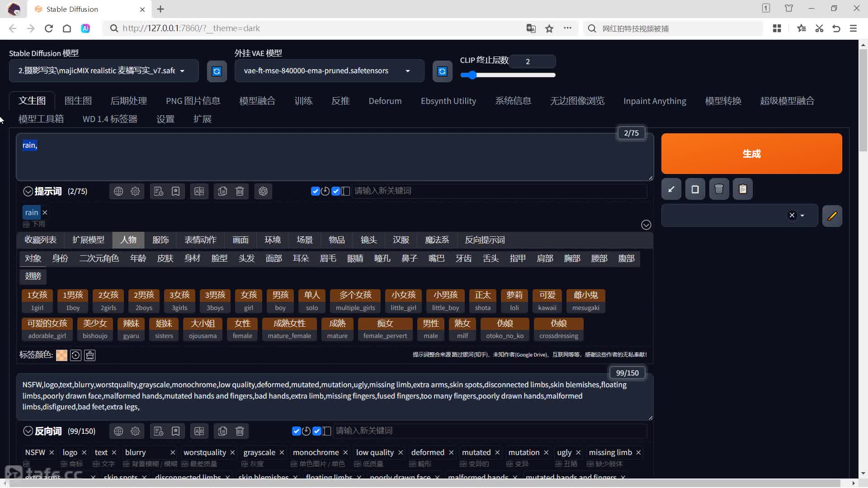
Task: Select the 反向提示词 category tab
Action: pyautogui.click(x=485, y=240)
